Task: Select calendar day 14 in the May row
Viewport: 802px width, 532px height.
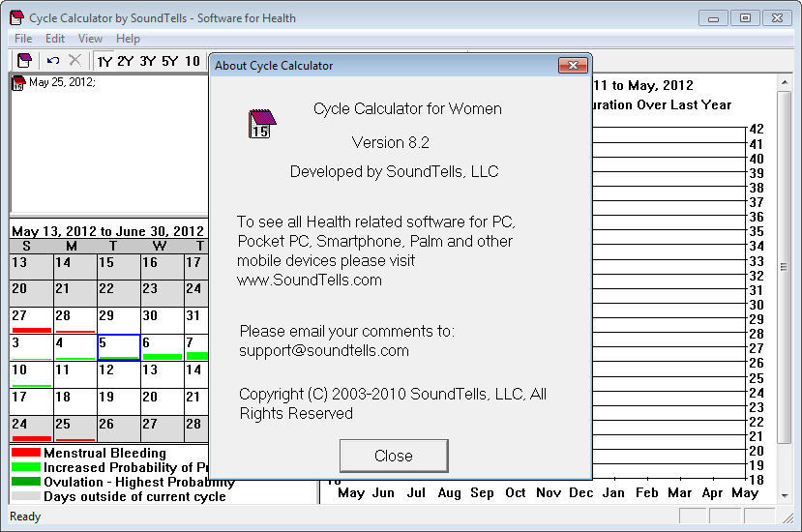Action: click(x=75, y=266)
